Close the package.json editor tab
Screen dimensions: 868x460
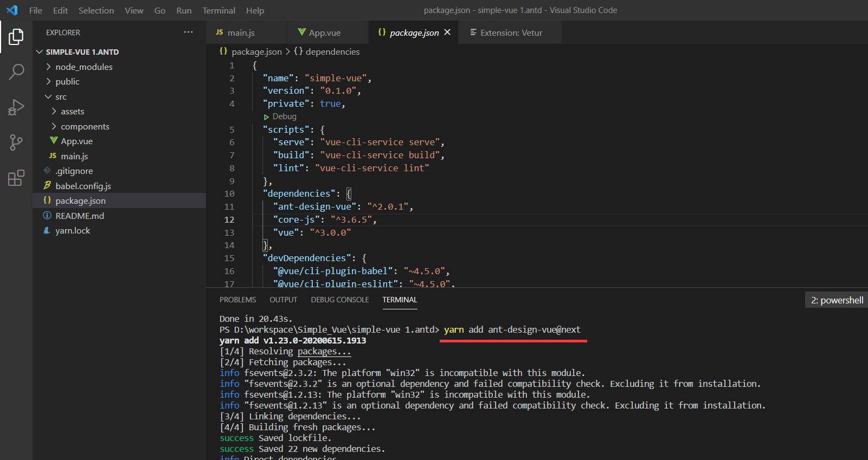tap(447, 33)
